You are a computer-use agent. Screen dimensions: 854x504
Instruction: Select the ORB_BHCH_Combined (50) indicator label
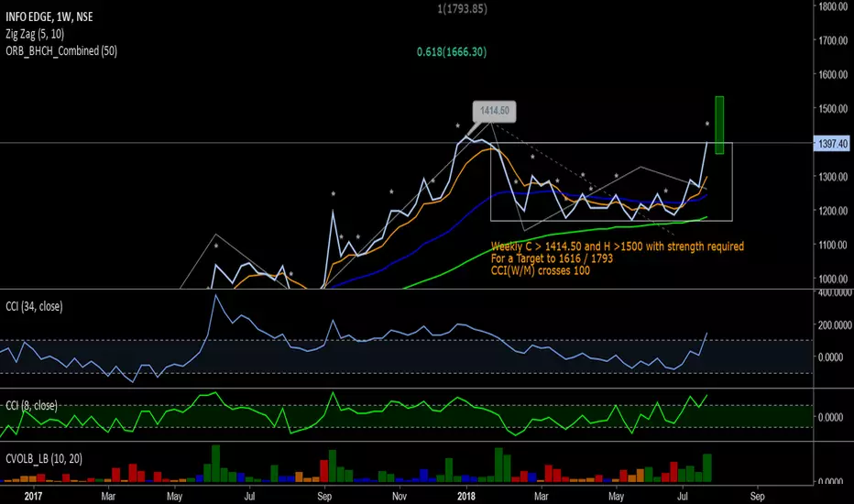pos(61,50)
